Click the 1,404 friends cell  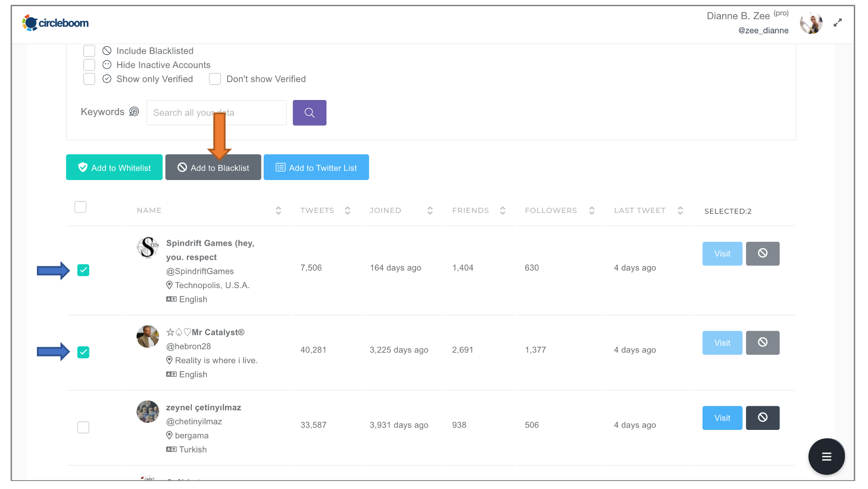(x=462, y=268)
